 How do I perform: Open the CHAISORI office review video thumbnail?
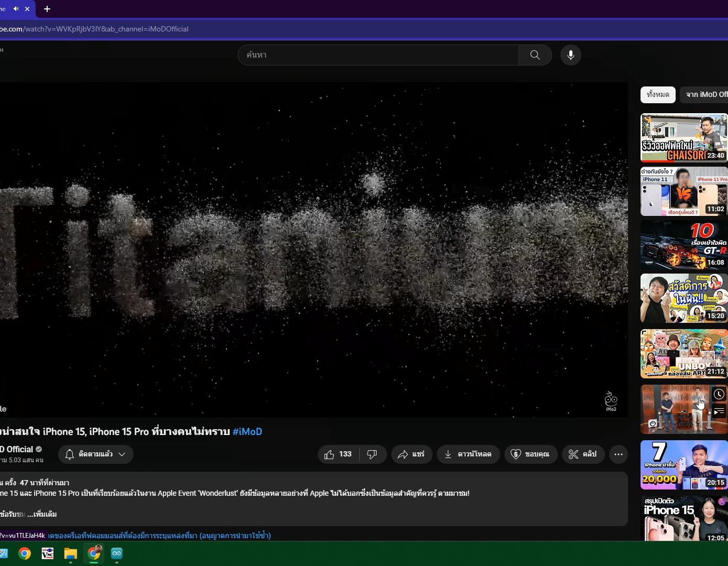pyautogui.click(x=684, y=138)
